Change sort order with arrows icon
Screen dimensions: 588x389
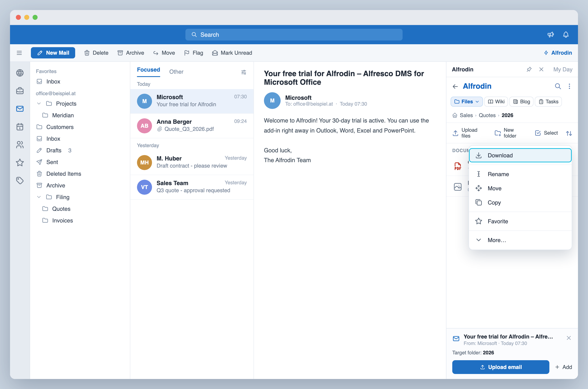[x=569, y=133]
